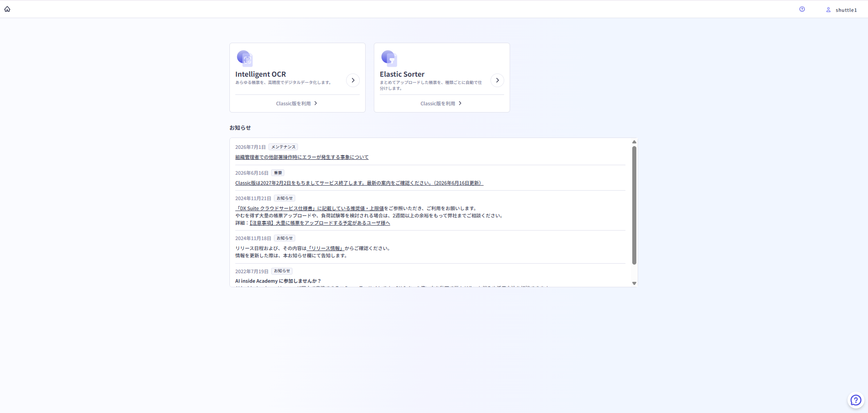
Task: Click the 2024年11月21日 date
Action: coord(253,198)
